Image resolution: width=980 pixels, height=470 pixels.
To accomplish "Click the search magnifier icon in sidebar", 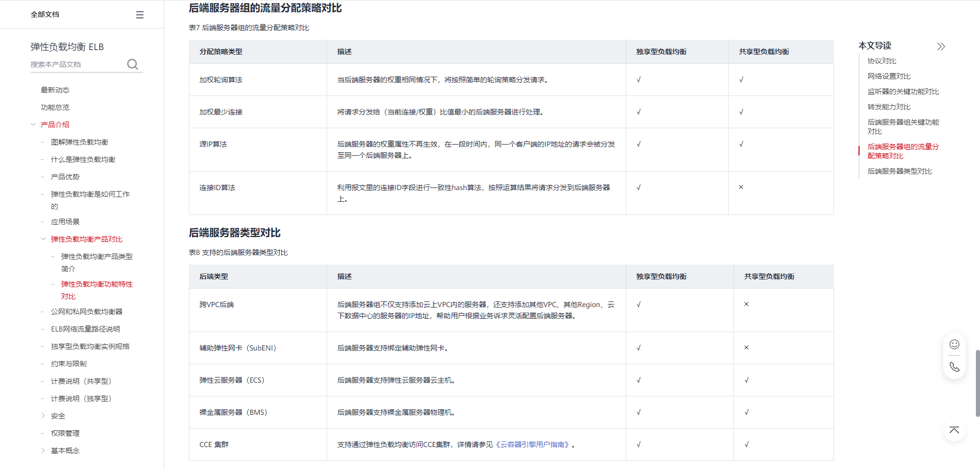I will point(133,64).
